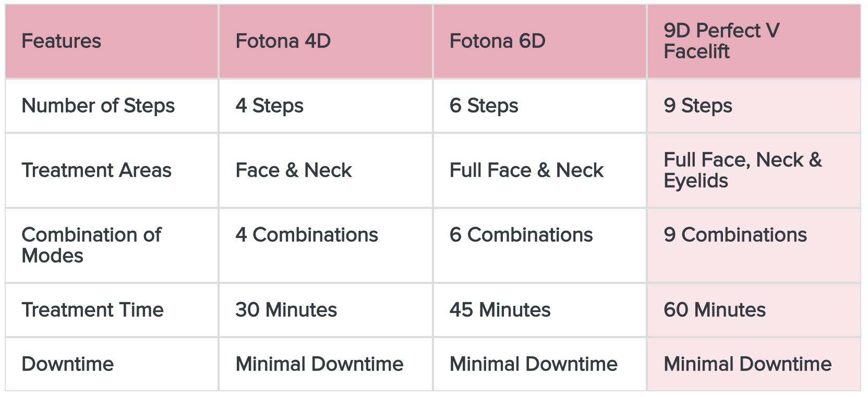Click the Combination of Modes label
Screen dimensions: 868x397
(91, 245)
